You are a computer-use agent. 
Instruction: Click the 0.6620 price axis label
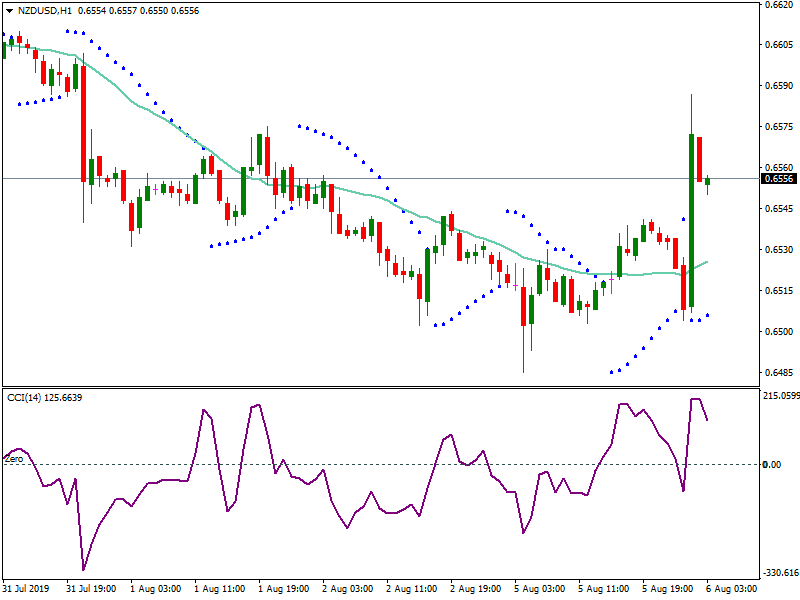coord(779,5)
